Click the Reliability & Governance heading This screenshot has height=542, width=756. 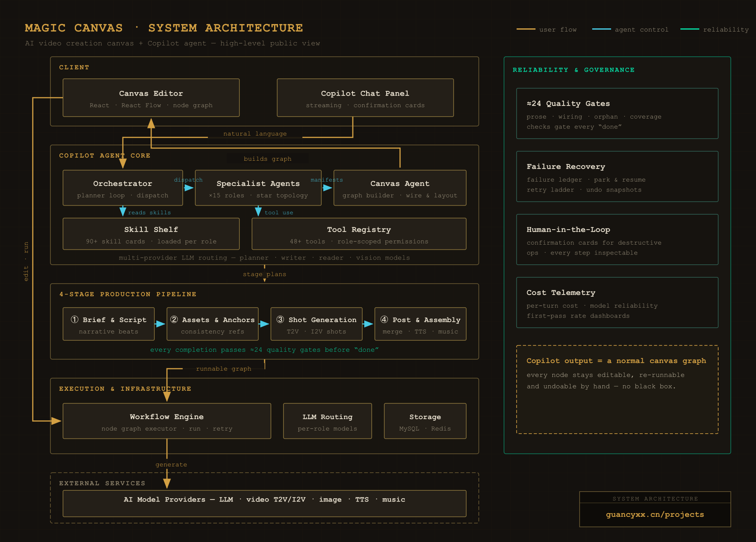[574, 70]
